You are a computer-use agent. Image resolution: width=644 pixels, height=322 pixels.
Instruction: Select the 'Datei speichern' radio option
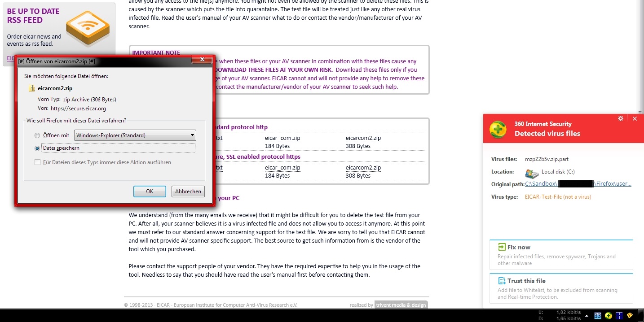point(37,148)
